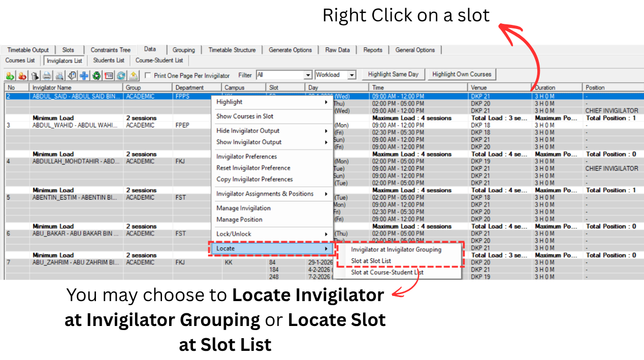Screen dimensions: 644x360
Task: Expand Hide Invigilator Output submenu
Action: pyautogui.click(x=272, y=131)
